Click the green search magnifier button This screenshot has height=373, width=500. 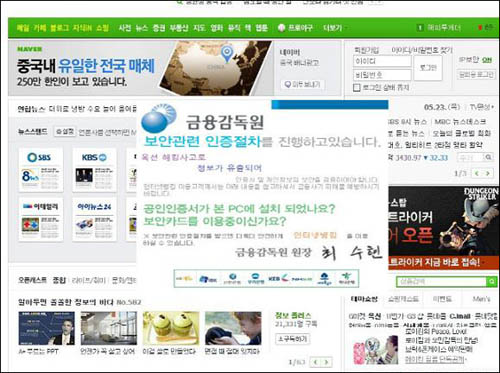click(x=492, y=282)
